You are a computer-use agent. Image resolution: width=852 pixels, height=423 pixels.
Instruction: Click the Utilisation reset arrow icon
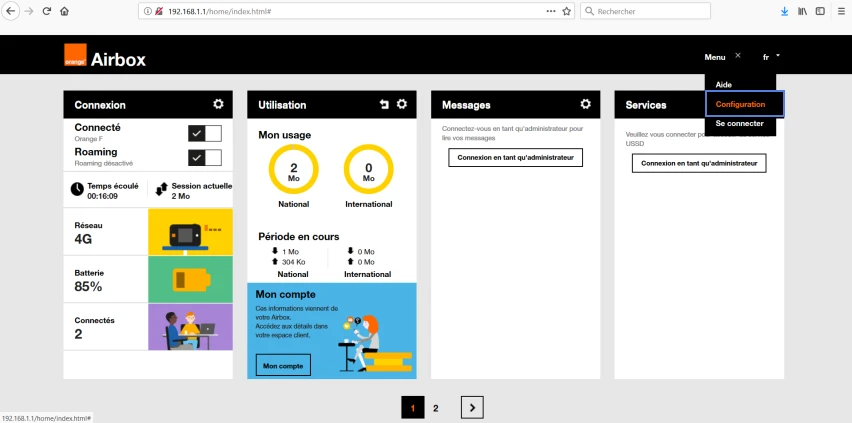(x=384, y=104)
